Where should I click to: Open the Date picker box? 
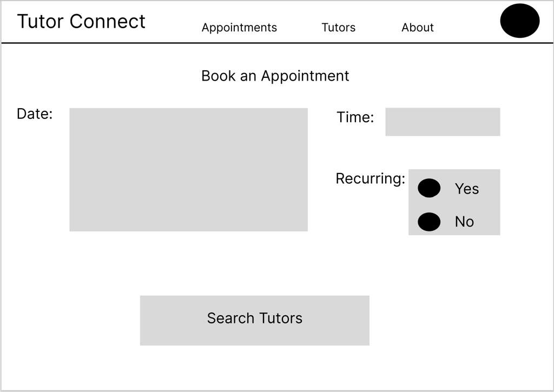[x=188, y=169]
